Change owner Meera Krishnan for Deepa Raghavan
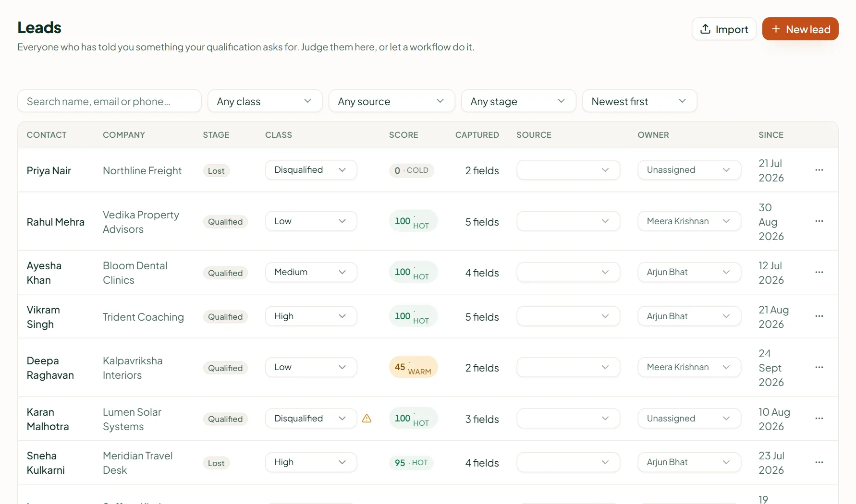 (x=689, y=367)
